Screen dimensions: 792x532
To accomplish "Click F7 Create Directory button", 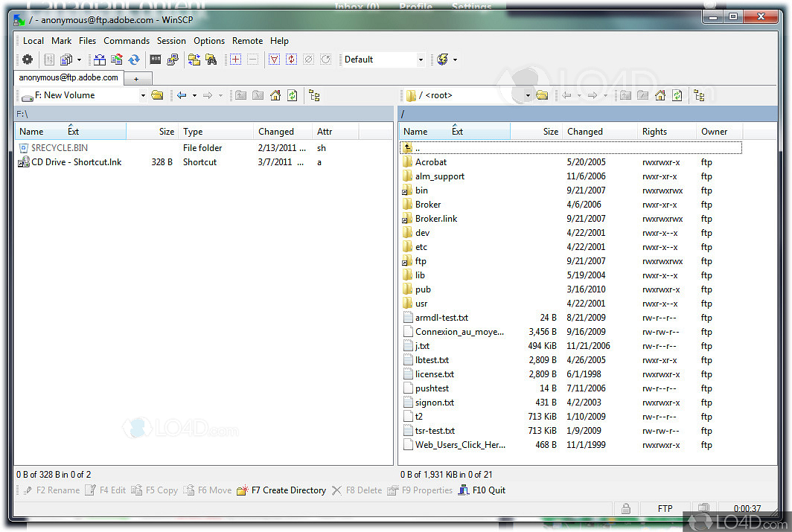I will pyautogui.click(x=281, y=490).
